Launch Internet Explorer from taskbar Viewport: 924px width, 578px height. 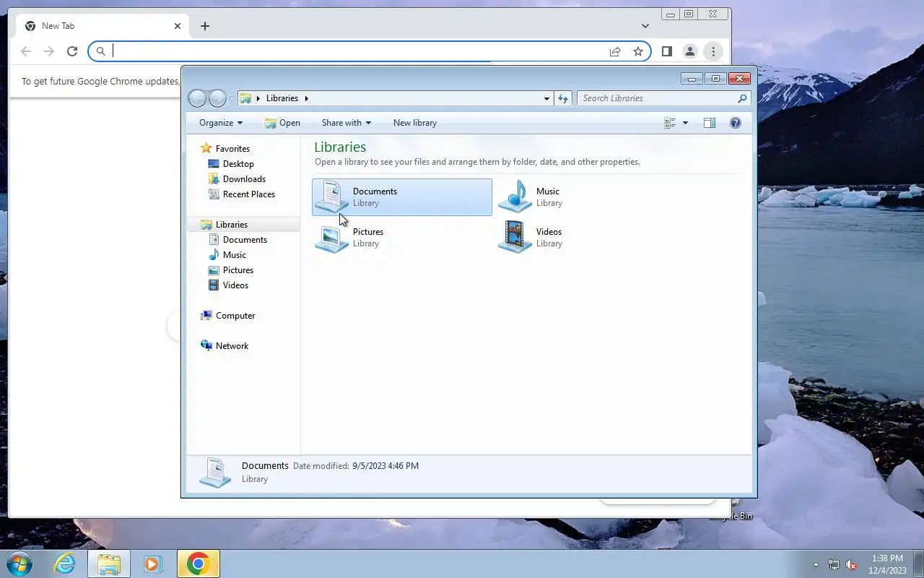coord(65,564)
